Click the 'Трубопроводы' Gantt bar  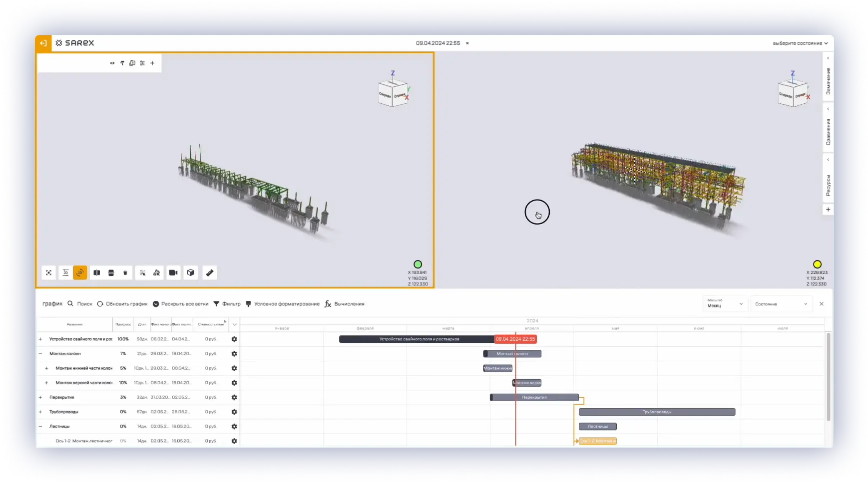pos(656,412)
